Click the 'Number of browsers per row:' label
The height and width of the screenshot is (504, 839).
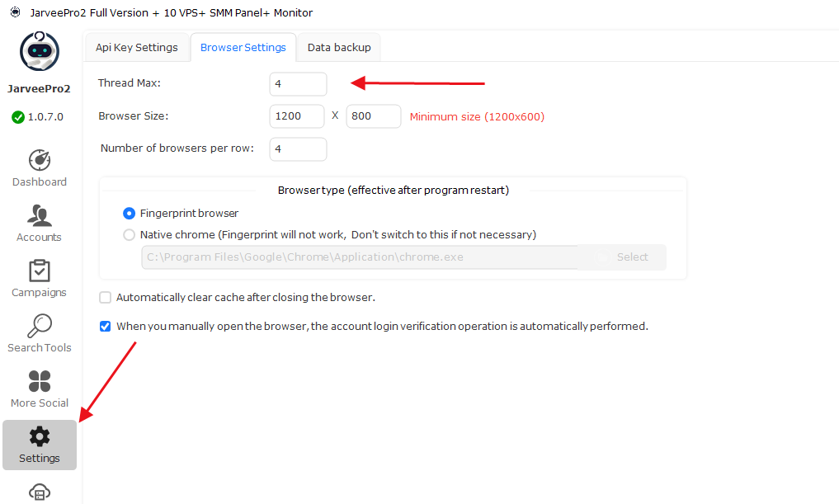177,148
